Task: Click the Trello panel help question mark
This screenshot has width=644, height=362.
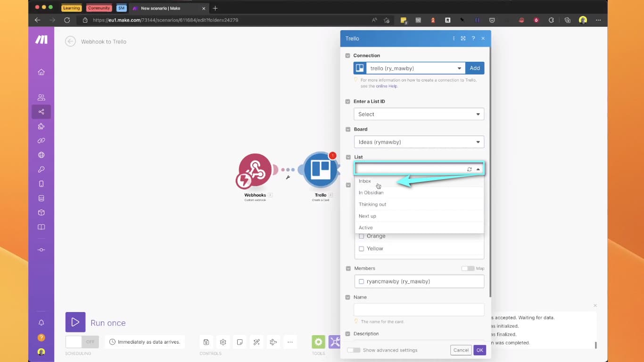Action: click(473, 39)
